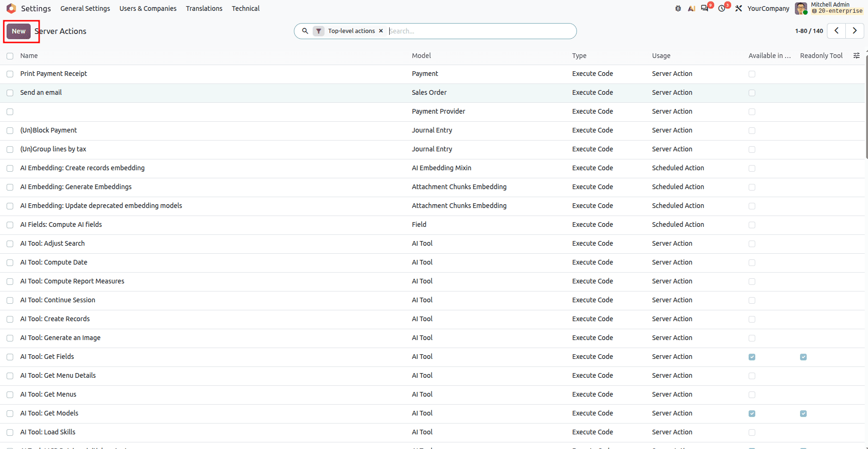Open the General Settings menu
Screen dimensions: 868x449
click(x=85, y=8)
